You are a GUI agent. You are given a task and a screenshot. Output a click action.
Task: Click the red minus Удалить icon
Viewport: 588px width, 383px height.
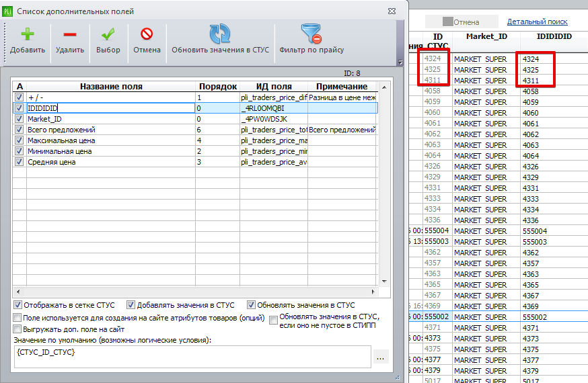pos(70,34)
